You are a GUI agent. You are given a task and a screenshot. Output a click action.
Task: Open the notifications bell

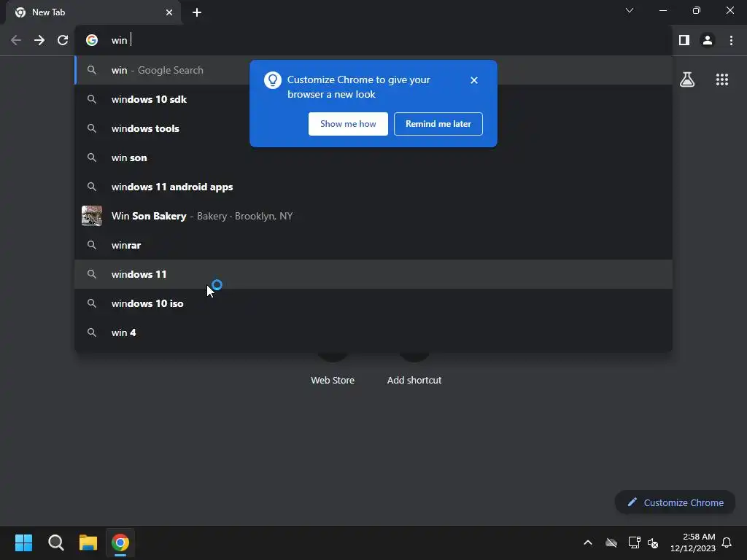727,542
